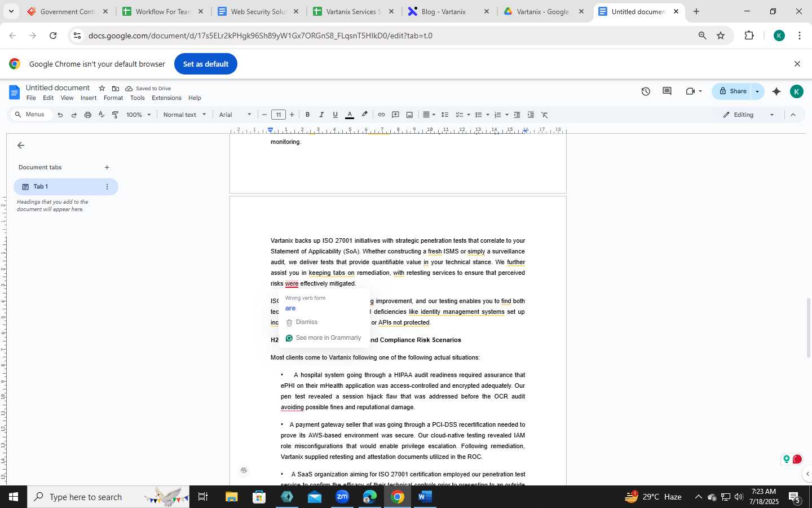Hide the menus with the collapse arrow
Viewport: 812px width, 508px height.
pos(793,115)
